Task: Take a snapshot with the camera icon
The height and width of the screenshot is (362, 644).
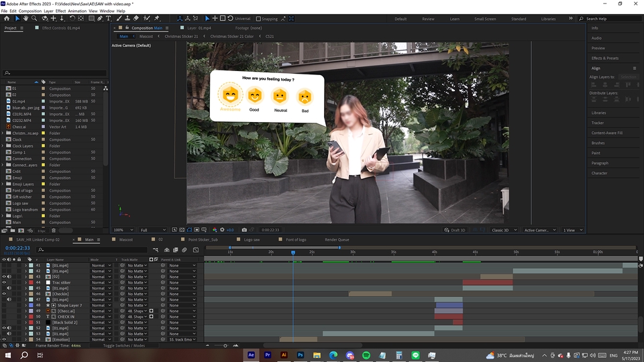Action: tap(244, 230)
